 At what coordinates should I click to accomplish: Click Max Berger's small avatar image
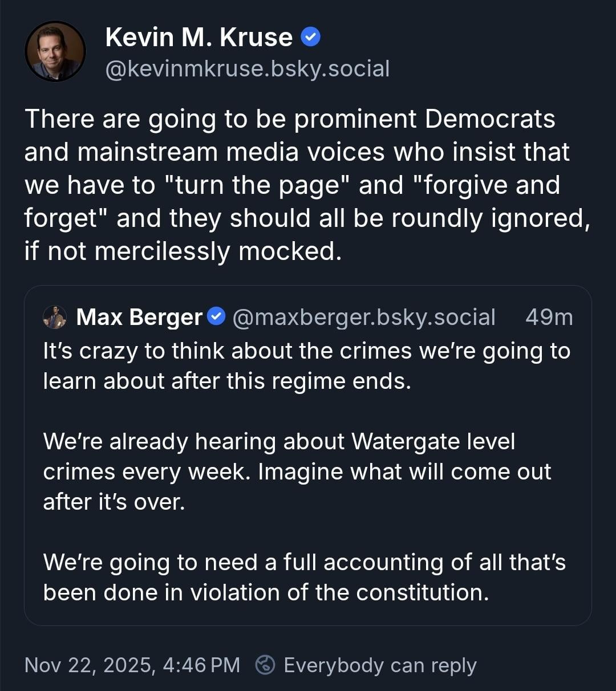55,317
